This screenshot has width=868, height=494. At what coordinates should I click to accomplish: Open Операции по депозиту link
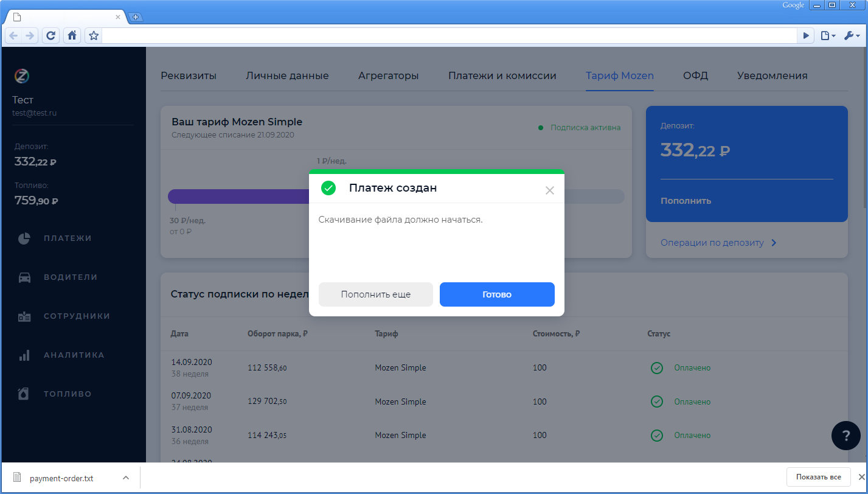(712, 243)
